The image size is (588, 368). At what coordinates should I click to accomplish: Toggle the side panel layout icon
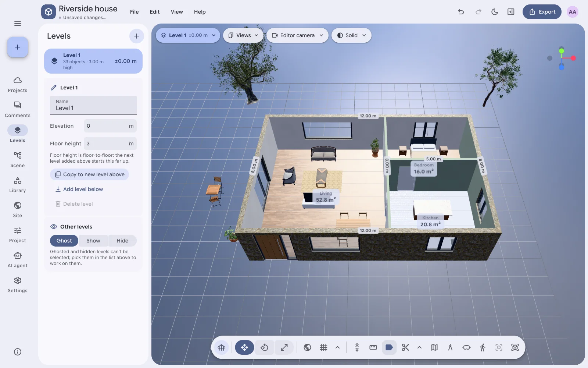click(511, 12)
